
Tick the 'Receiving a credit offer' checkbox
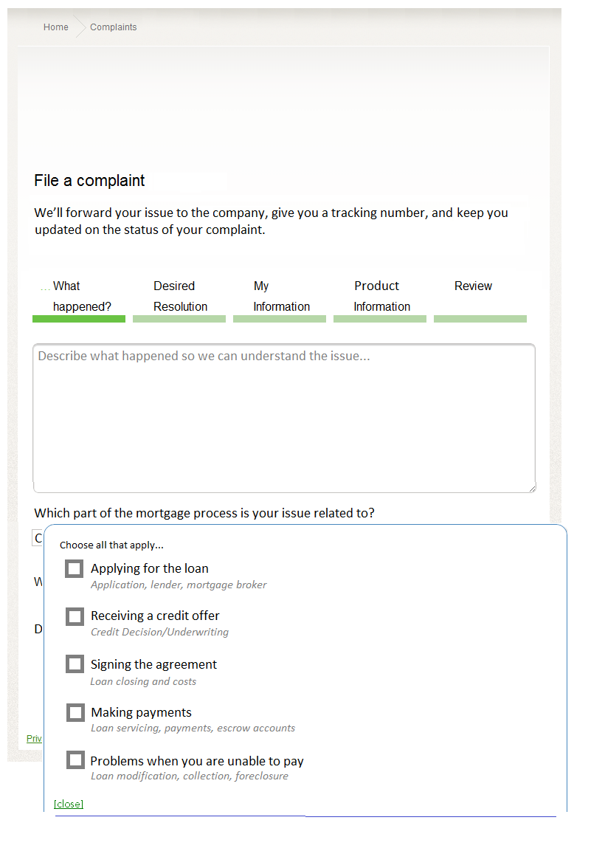point(75,616)
